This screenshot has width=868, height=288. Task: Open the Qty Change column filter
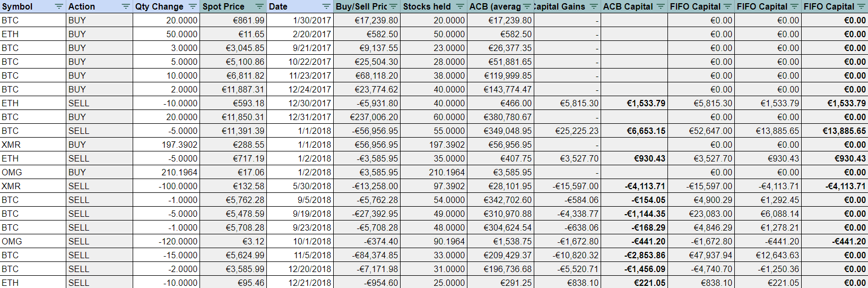pyautogui.click(x=193, y=6)
